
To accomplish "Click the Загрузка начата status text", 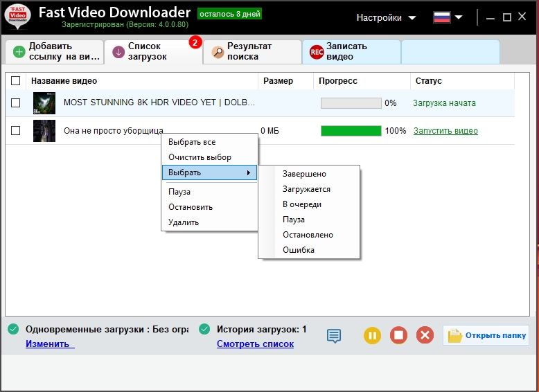I will point(444,103).
